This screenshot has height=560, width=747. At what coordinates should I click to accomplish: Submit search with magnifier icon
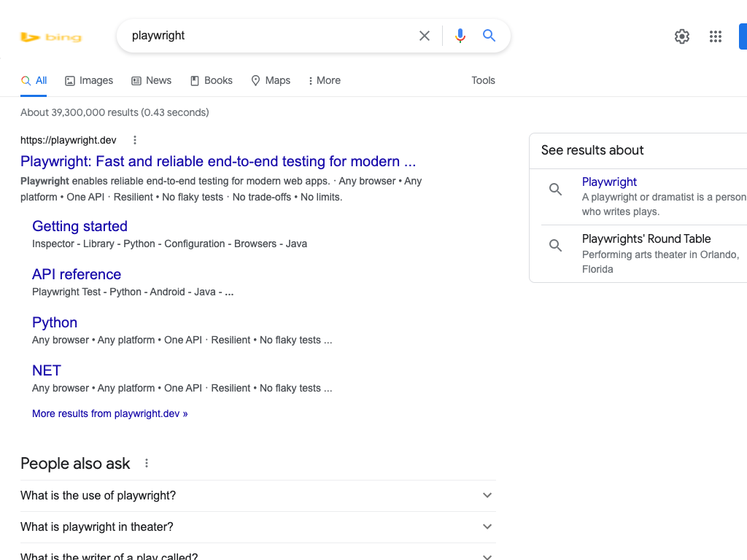tap(489, 35)
